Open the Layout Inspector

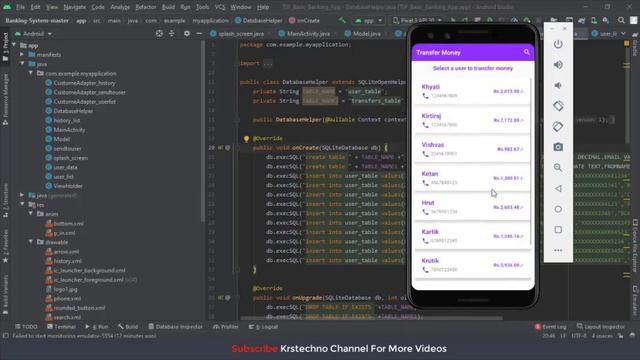tap(601, 327)
